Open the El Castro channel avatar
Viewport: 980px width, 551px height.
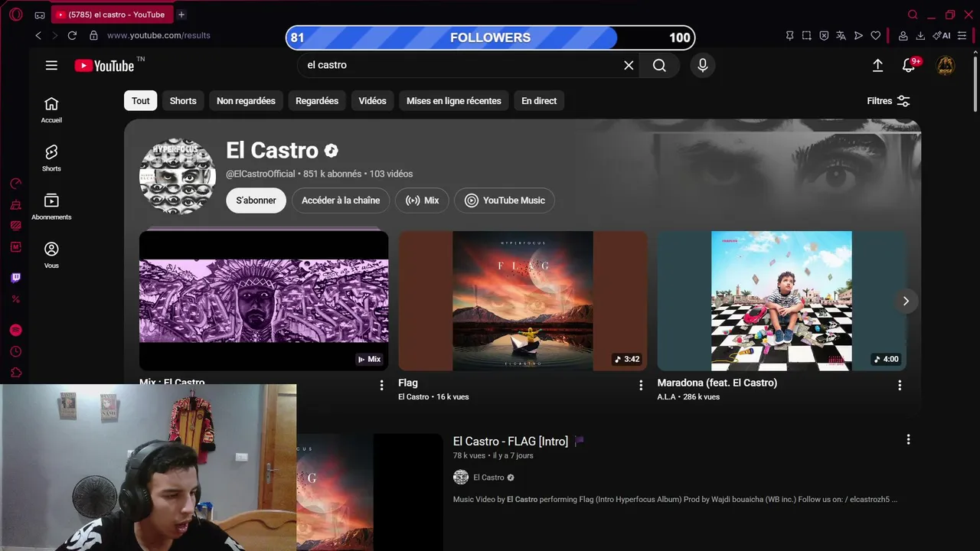click(x=178, y=176)
